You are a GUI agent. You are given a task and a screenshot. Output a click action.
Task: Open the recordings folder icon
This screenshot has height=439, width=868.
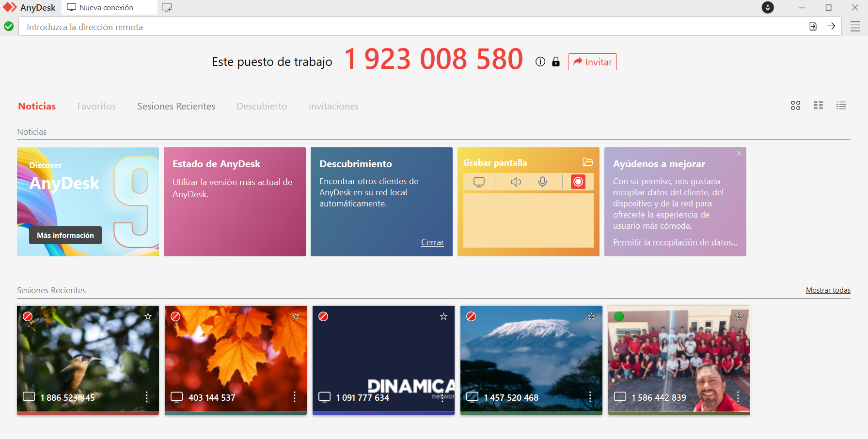pos(587,162)
